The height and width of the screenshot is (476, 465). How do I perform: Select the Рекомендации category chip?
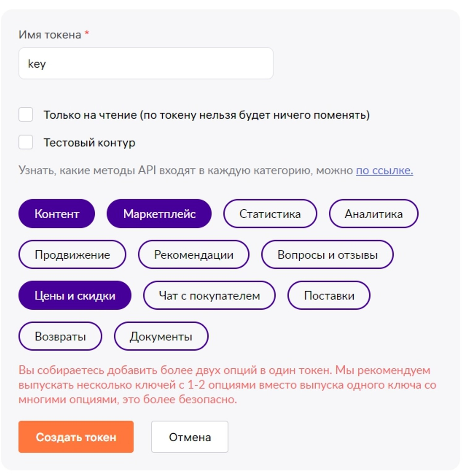point(194,255)
